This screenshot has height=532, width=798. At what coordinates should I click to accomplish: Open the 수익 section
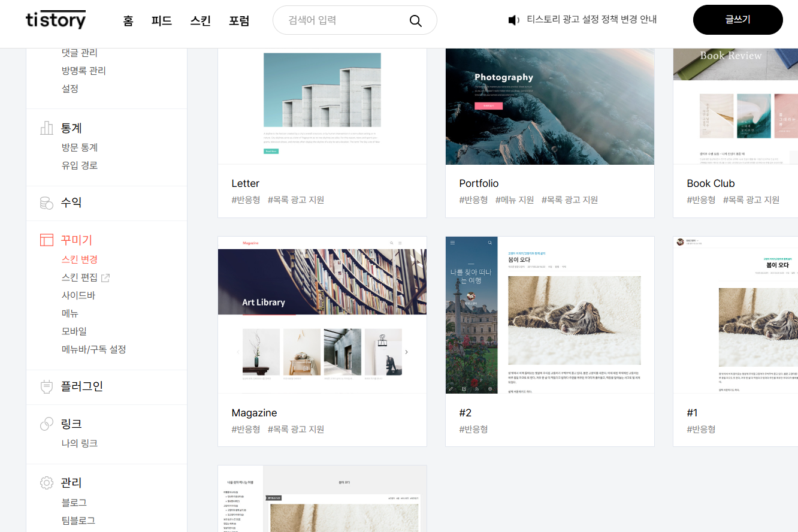(71, 202)
